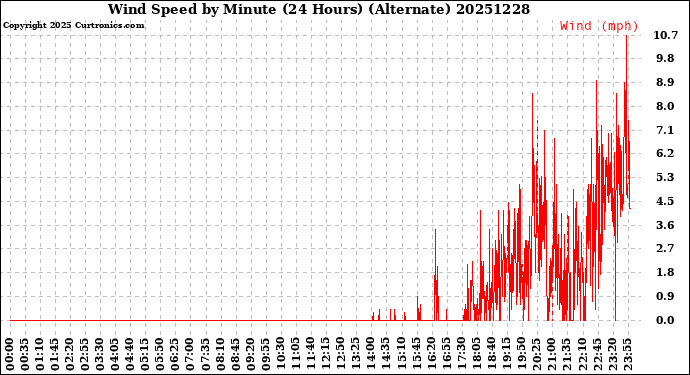Click the x-axis time label 22:10
This screenshot has width=690, height=375.
coord(583,355)
